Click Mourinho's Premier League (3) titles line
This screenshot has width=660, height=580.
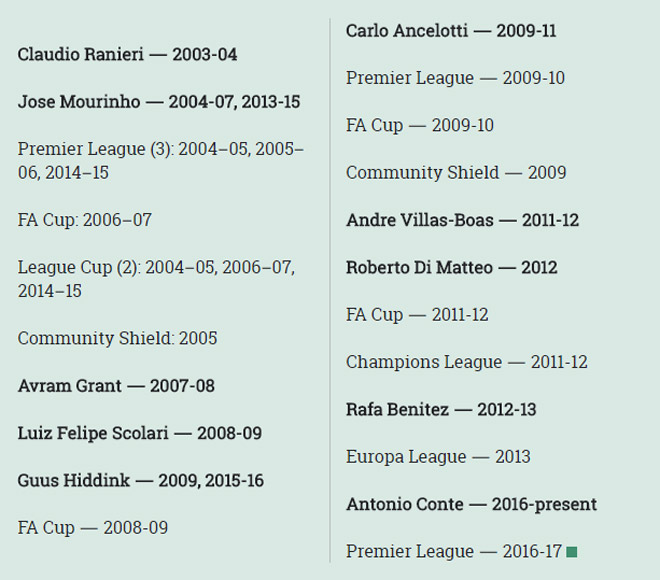pos(160,160)
